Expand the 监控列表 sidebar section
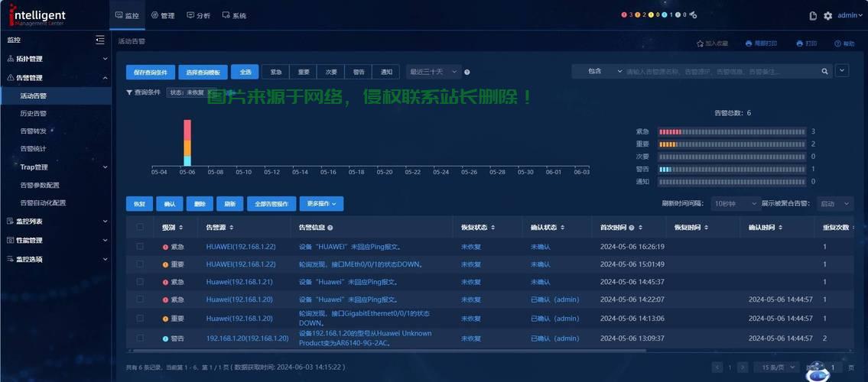Image resolution: width=868 pixels, height=382 pixels. coord(56,221)
